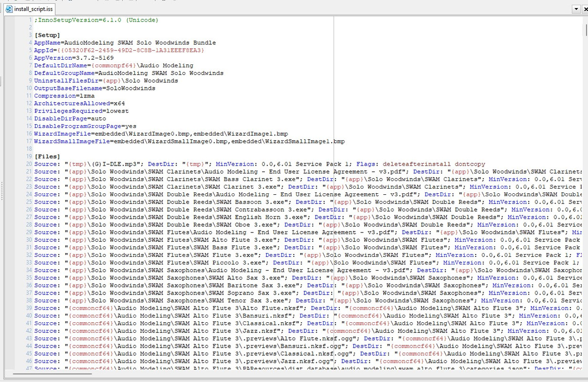The width and height of the screenshot is (588, 382).
Task: Click the PrivilegesRequired=lowest line
Action: 81,112
